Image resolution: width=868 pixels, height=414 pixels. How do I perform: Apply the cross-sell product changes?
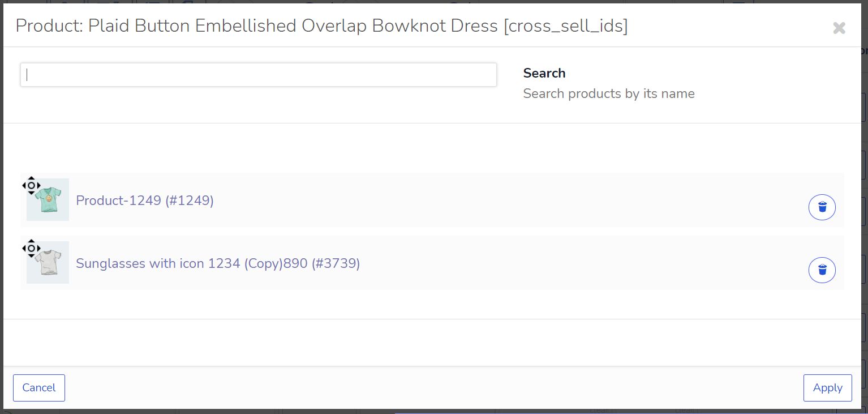(827, 388)
